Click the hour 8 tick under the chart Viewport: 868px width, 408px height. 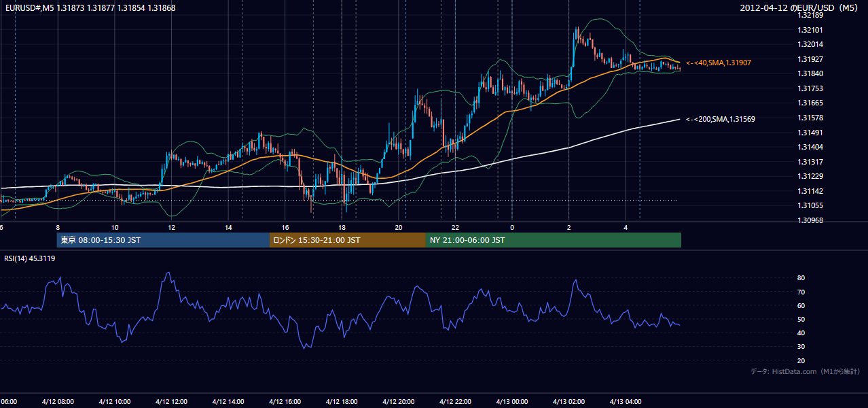[58, 227]
